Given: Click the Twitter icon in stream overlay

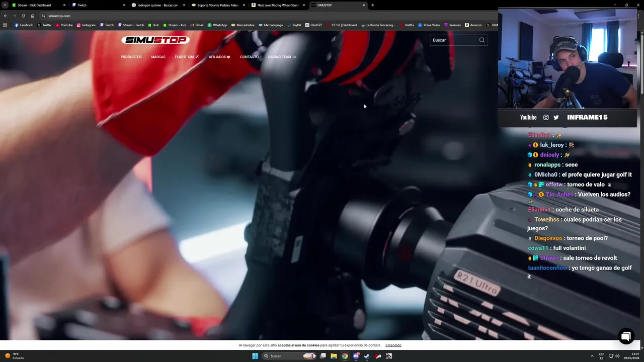Looking at the screenshot, I should tap(556, 117).
